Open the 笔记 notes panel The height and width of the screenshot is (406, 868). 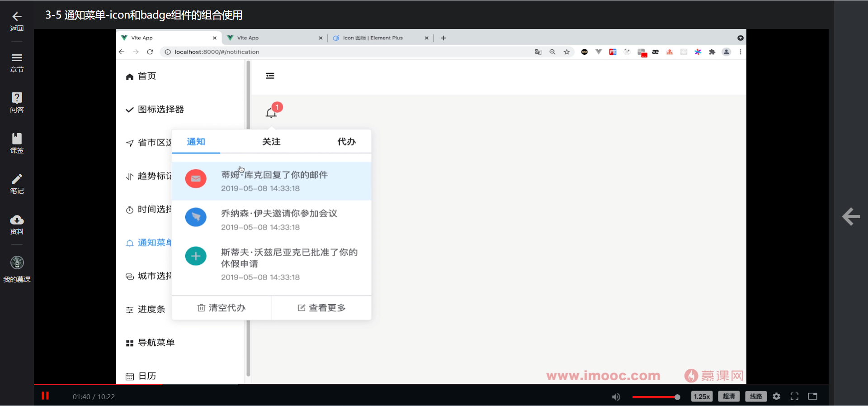coord(17,184)
